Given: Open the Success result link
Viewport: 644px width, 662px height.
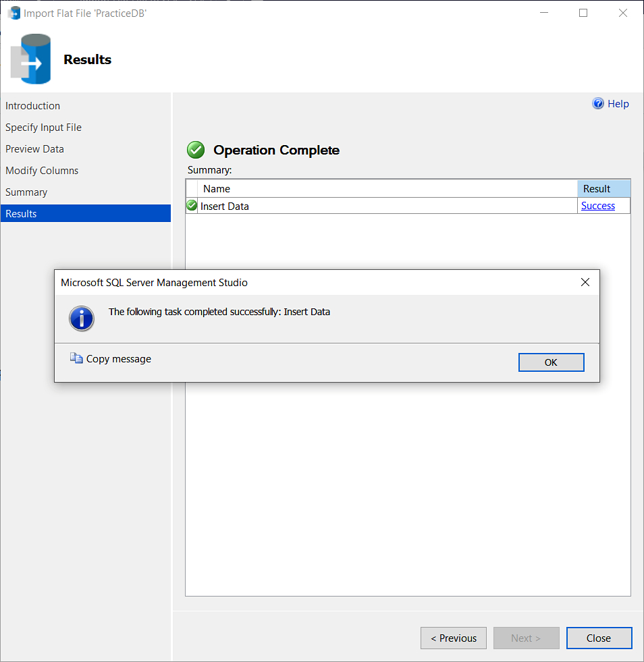Looking at the screenshot, I should point(598,206).
